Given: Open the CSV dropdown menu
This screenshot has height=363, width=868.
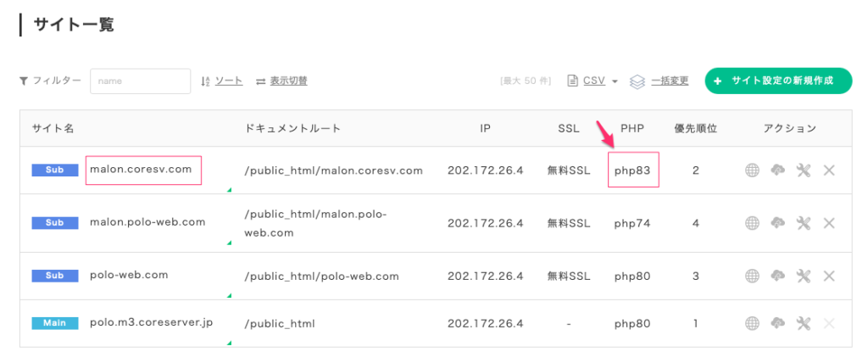Looking at the screenshot, I should (593, 81).
